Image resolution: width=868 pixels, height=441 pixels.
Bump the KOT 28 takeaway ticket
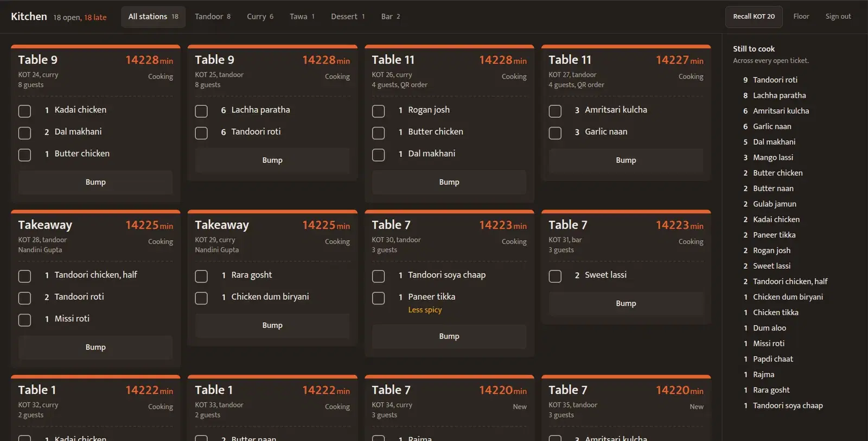(x=95, y=348)
